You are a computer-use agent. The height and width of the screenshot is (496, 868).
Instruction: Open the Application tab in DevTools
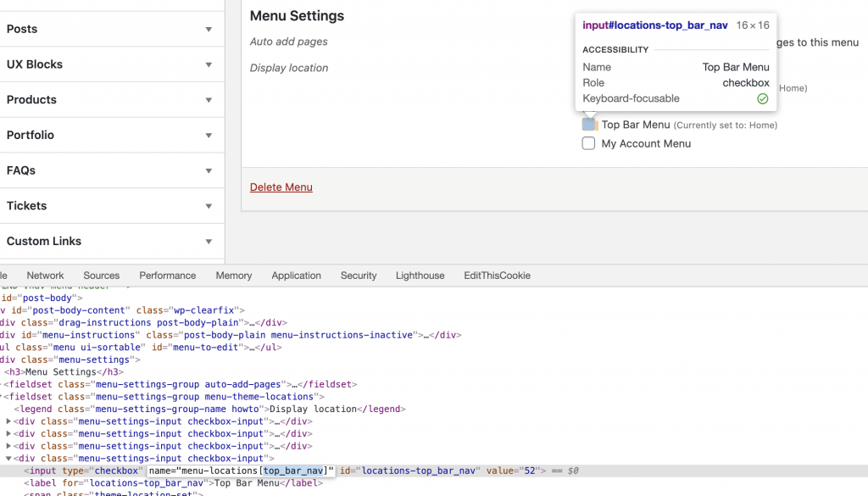296,276
